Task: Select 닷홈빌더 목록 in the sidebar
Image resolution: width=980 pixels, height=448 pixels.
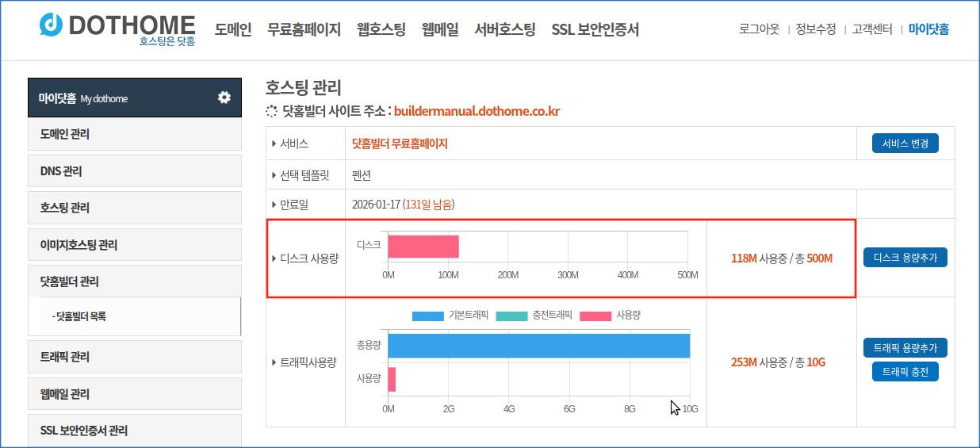Action: [79, 316]
